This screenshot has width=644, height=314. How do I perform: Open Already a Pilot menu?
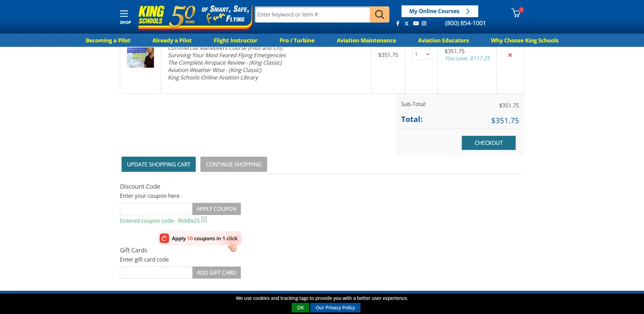[x=172, y=40]
